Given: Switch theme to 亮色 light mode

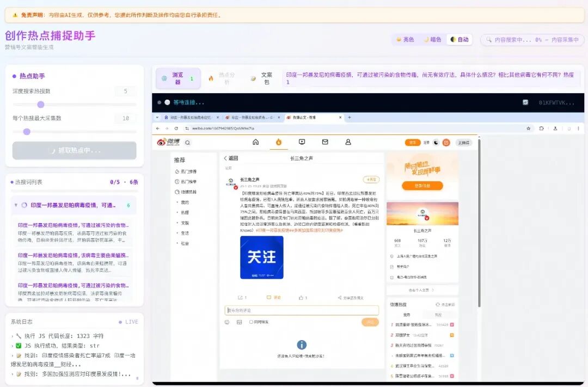Looking at the screenshot, I should (x=407, y=39).
